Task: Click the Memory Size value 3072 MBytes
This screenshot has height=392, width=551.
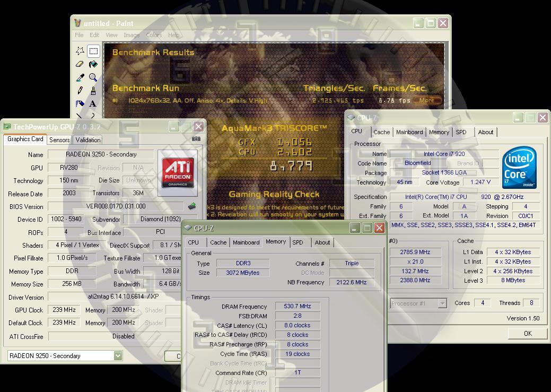Action: [243, 273]
